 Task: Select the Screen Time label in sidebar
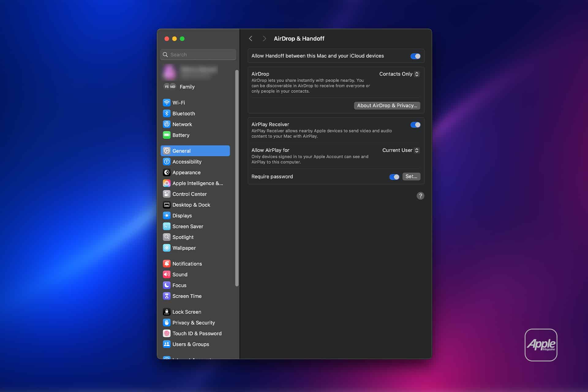187,296
